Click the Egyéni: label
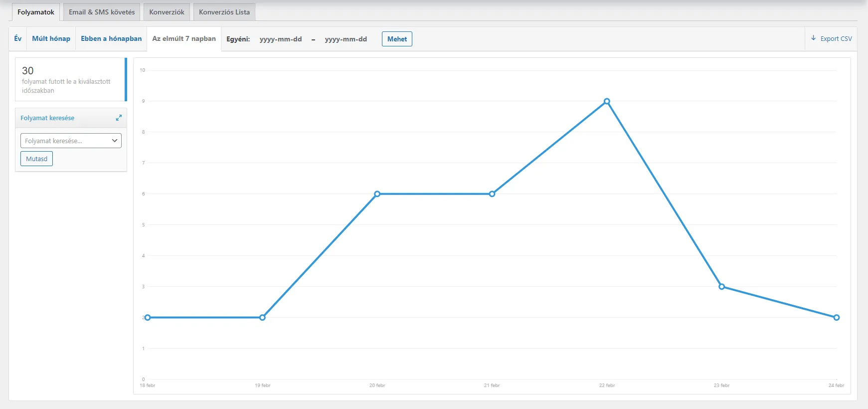 pyautogui.click(x=238, y=39)
